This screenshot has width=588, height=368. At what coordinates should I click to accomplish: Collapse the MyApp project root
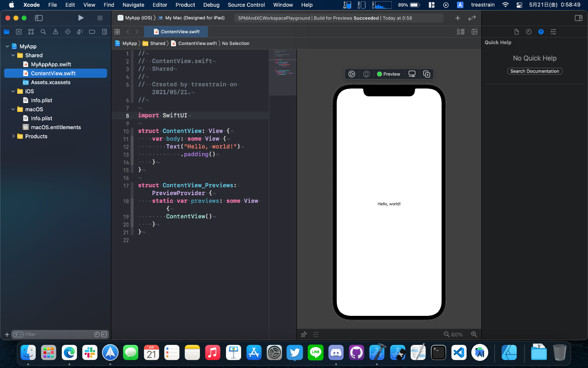tap(7, 46)
